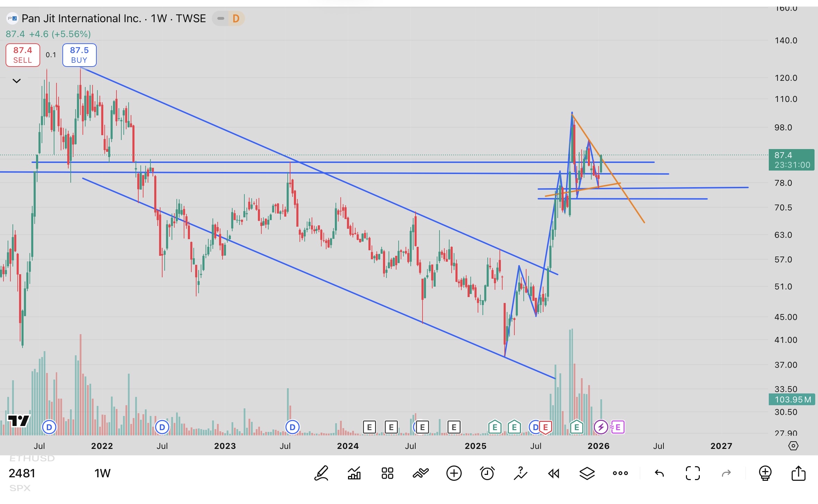Screen dimensions: 818x504
Task: Open the layout grid templates icon
Action: [387, 473]
